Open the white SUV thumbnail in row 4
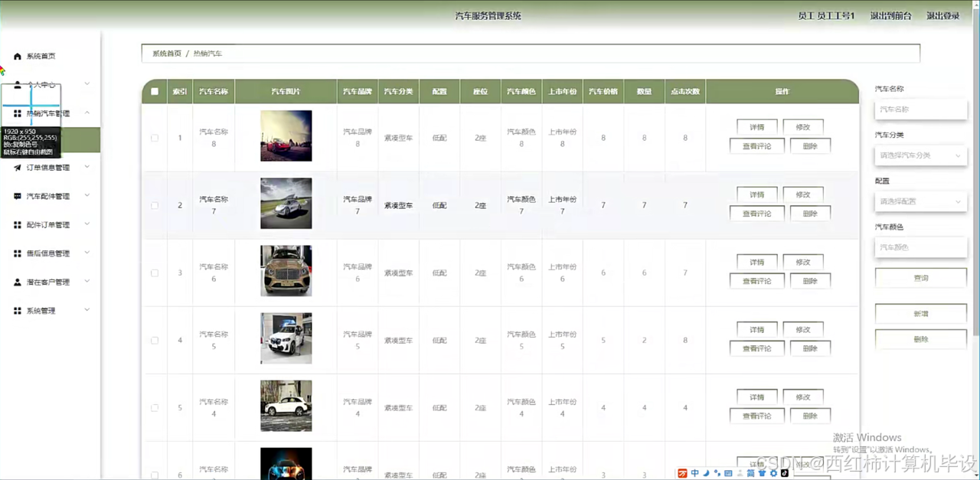Image resolution: width=980 pixels, height=480 pixels. click(286, 338)
